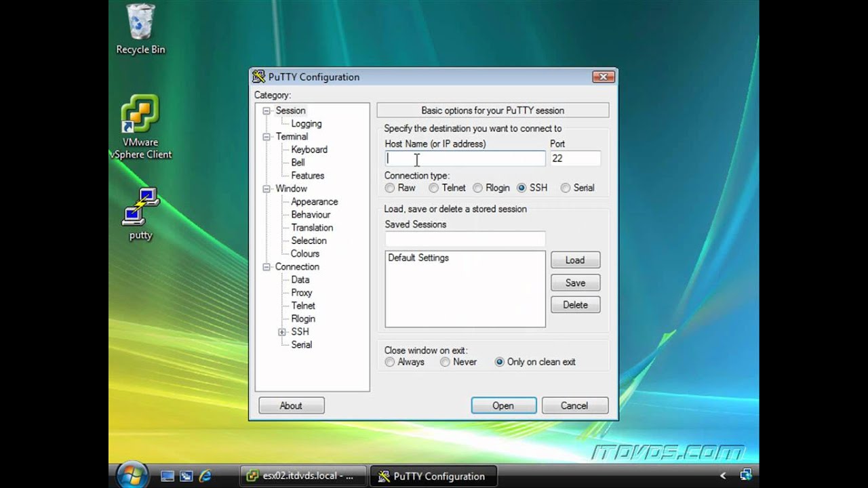Click the Cancel button
This screenshot has height=488, width=868.
[574, 405]
